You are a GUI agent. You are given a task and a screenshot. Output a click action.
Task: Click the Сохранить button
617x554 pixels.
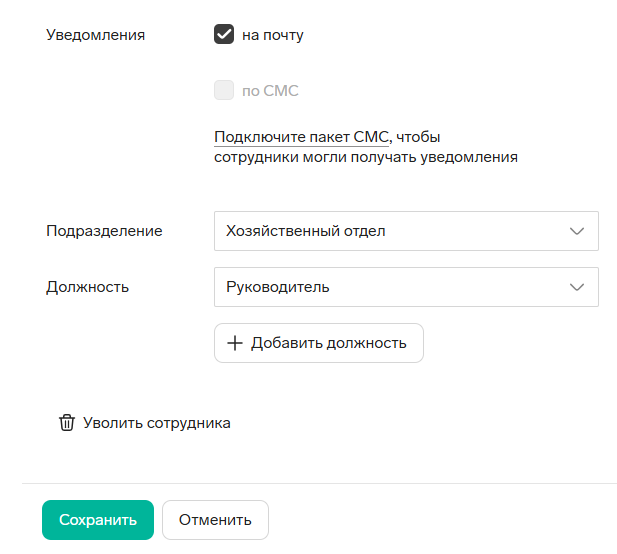tap(98, 520)
